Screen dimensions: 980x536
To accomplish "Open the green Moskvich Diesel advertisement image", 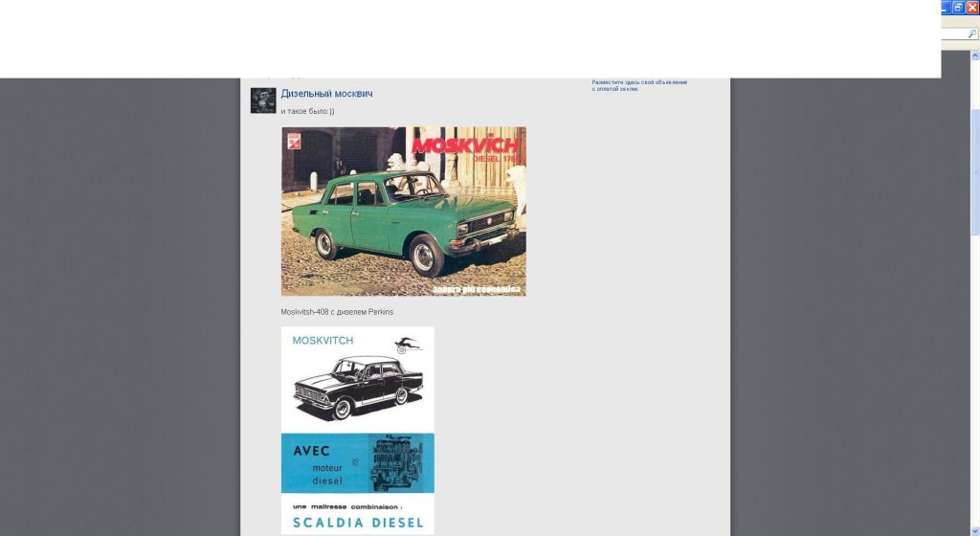I will 404,212.
